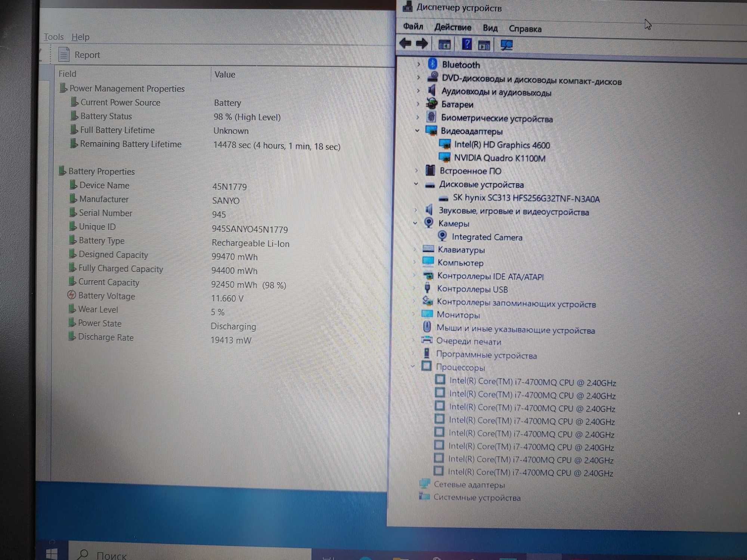Open the Вид menu
Screen dimensions: 747x560
[490, 28]
